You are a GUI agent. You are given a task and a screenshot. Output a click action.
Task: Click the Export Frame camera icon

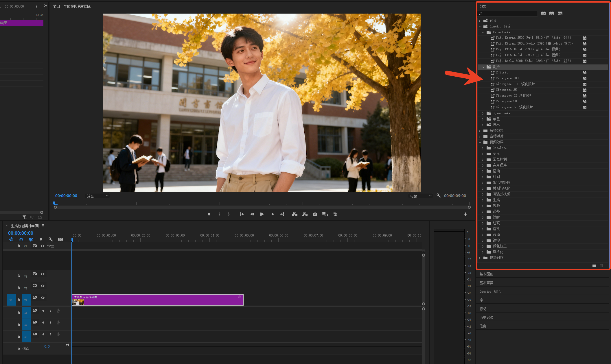(315, 214)
